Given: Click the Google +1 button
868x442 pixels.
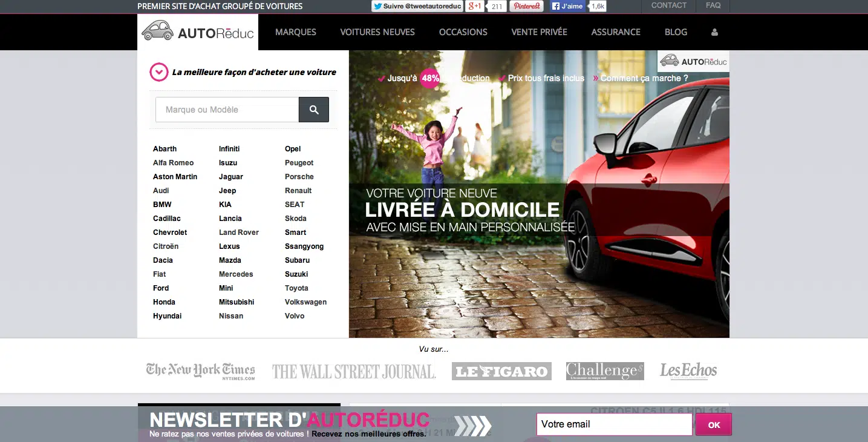Looking at the screenshot, I should [x=474, y=6].
